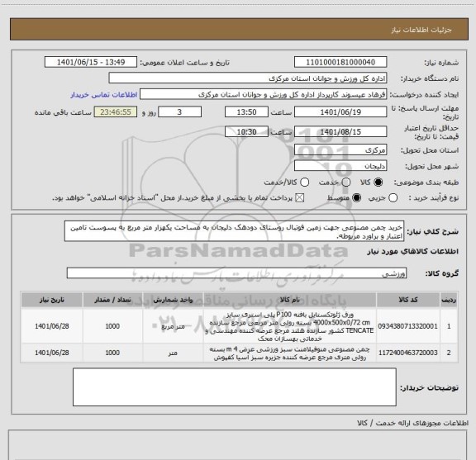Click the کد کالا column header
This screenshot has height=460, width=476.
click(408, 300)
